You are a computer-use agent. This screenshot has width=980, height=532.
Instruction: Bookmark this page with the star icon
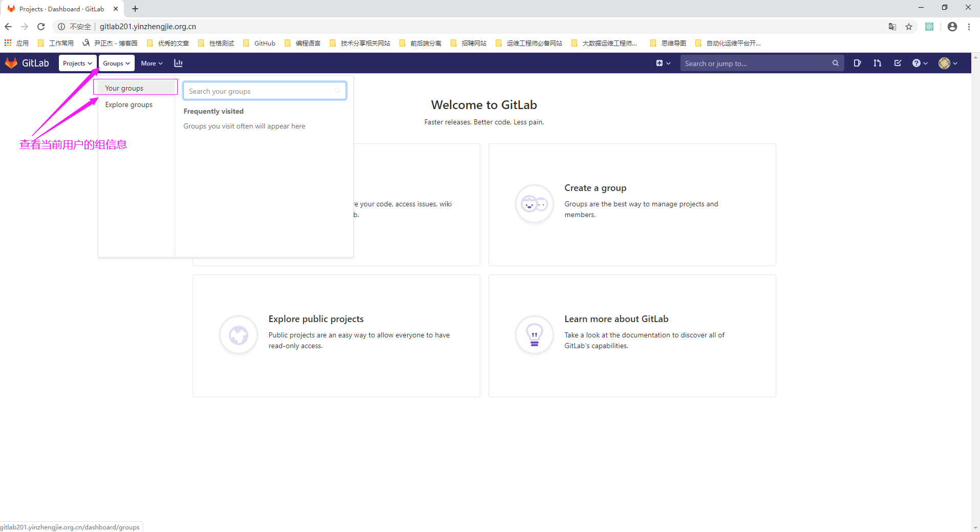click(909, 27)
